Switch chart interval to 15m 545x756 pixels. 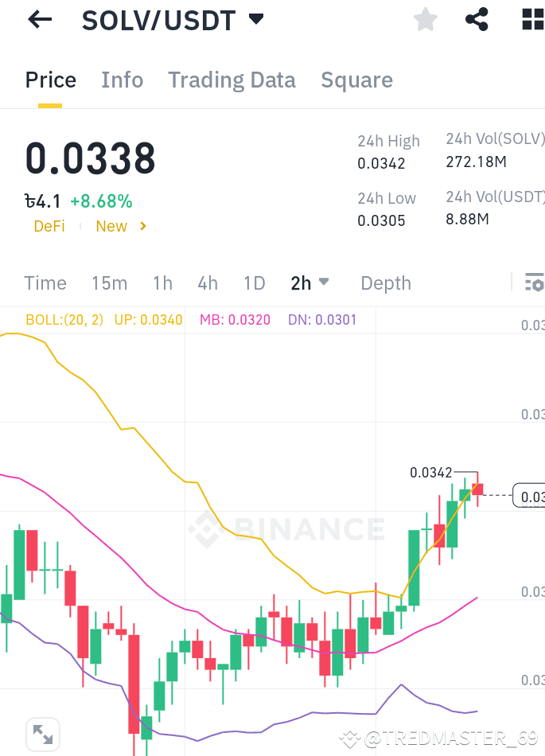109,283
